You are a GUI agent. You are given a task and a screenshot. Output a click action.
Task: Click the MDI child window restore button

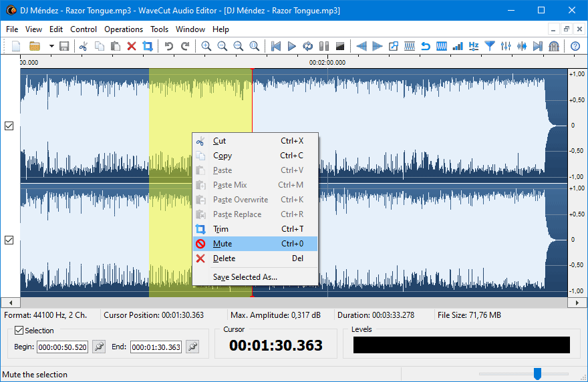point(567,29)
